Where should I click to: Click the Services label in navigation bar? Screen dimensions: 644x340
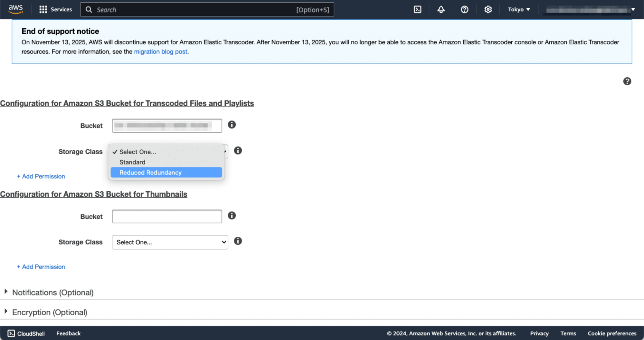tap(61, 10)
